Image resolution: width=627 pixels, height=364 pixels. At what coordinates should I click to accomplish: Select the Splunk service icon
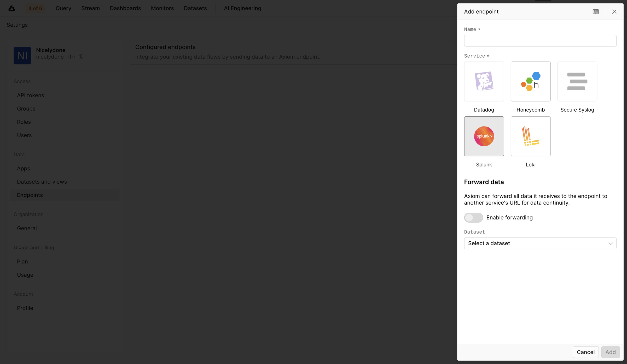484,136
